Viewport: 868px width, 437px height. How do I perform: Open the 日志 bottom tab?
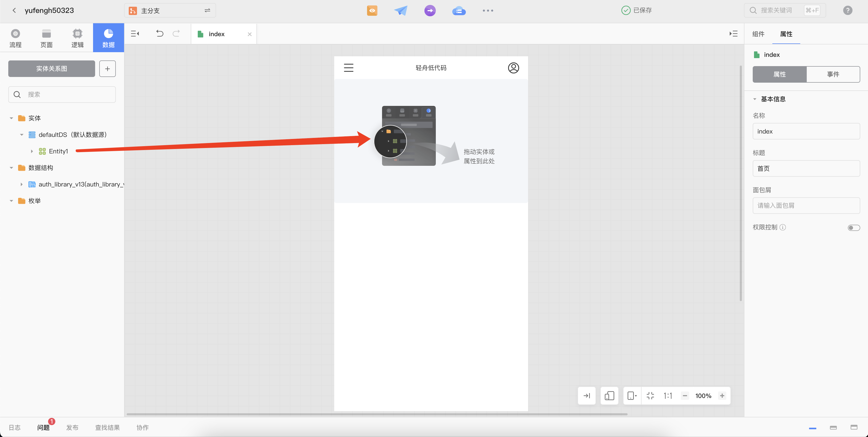click(x=14, y=427)
